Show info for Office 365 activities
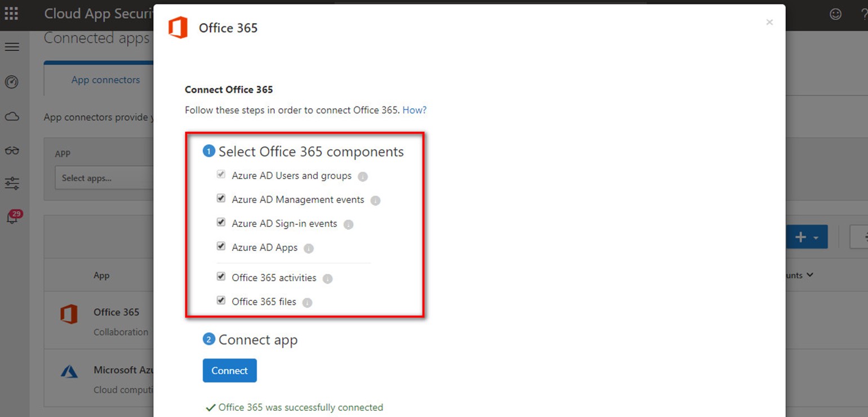Image resolution: width=868 pixels, height=417 pixels. coord(328,279)
